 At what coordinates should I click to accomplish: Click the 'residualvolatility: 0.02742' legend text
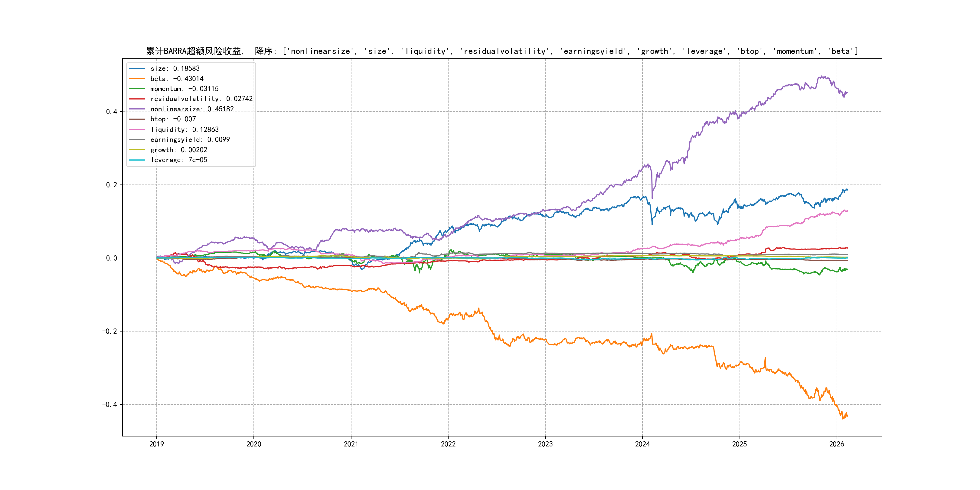tap(201, 99)
